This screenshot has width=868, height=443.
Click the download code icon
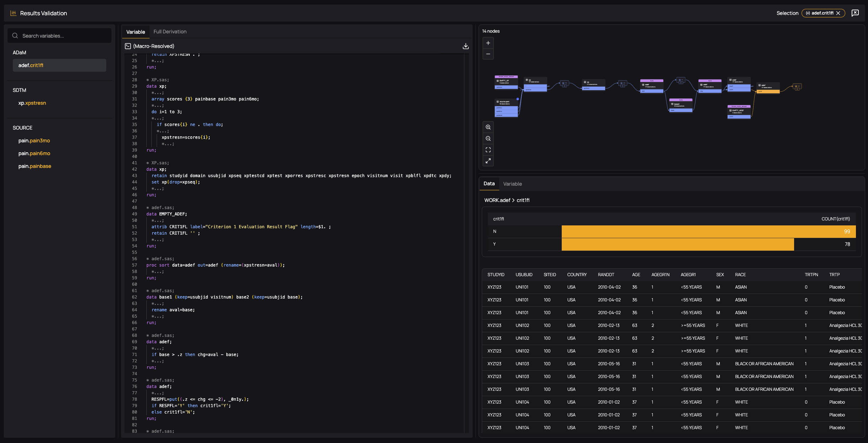tap(465, 46)
